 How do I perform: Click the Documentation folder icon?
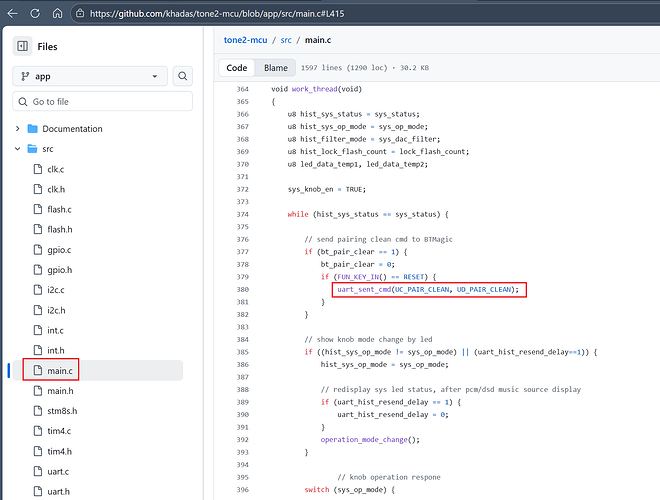[33, 129]
